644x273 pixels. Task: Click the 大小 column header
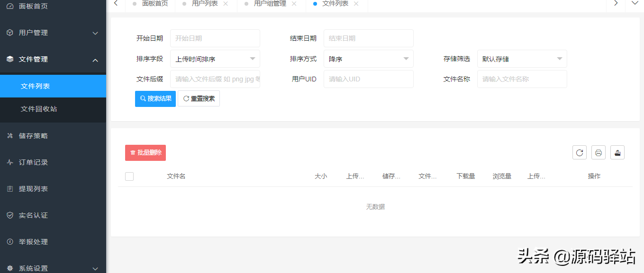pos(321,176)
